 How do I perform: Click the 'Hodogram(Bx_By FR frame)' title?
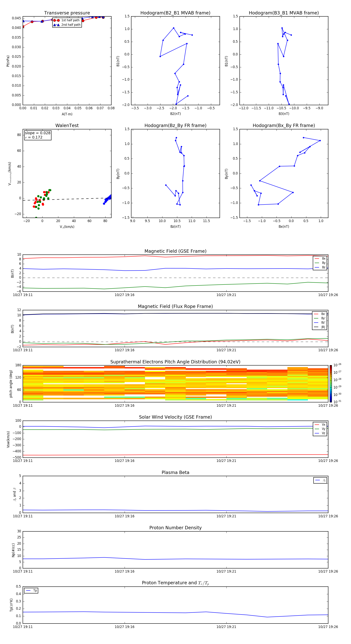coord(284,125)
